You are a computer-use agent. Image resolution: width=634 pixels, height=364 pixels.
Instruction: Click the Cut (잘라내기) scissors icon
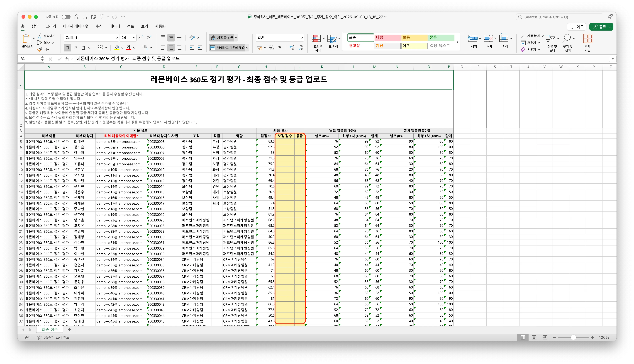[40, 36]
